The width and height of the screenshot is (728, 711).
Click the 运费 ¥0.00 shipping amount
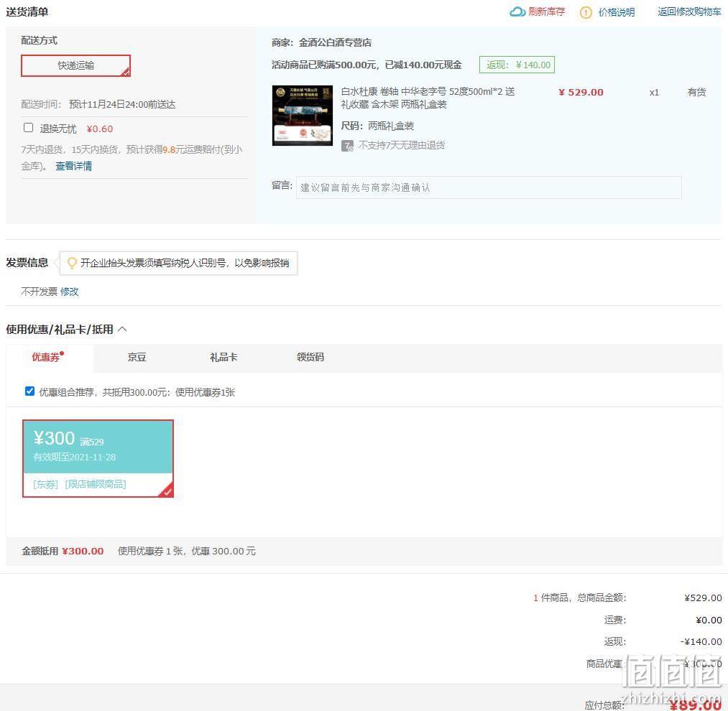pos(709,620)
